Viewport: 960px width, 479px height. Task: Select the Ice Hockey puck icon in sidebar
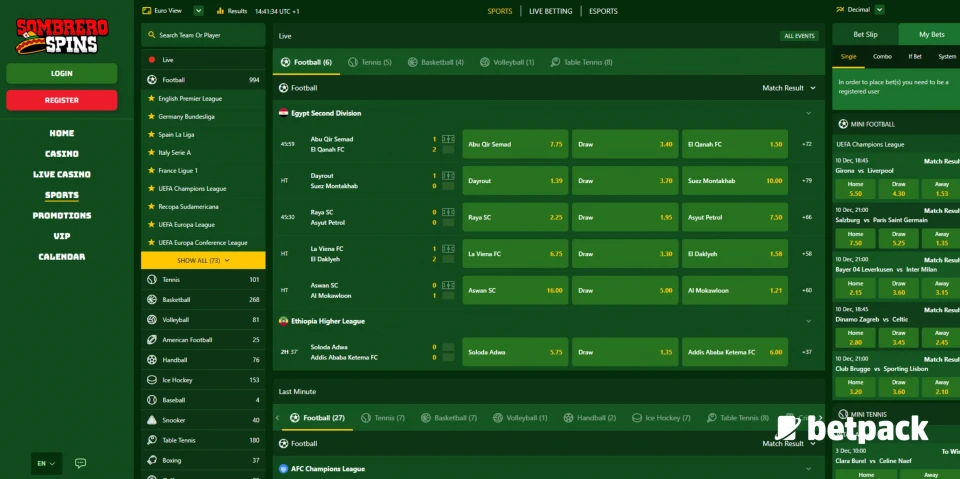[x=152, y=380]
